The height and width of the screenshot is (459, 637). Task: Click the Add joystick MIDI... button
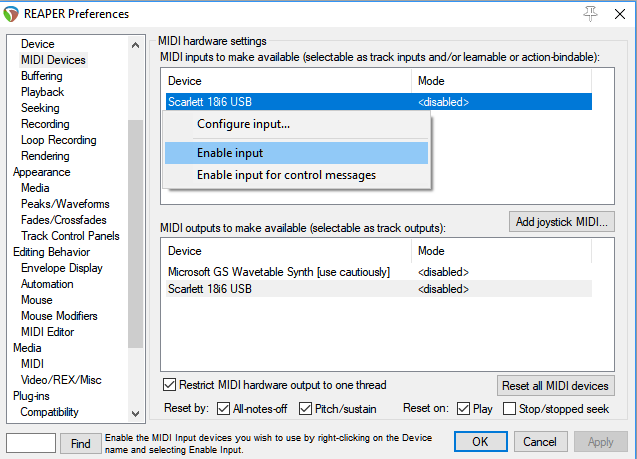[562, 222]
